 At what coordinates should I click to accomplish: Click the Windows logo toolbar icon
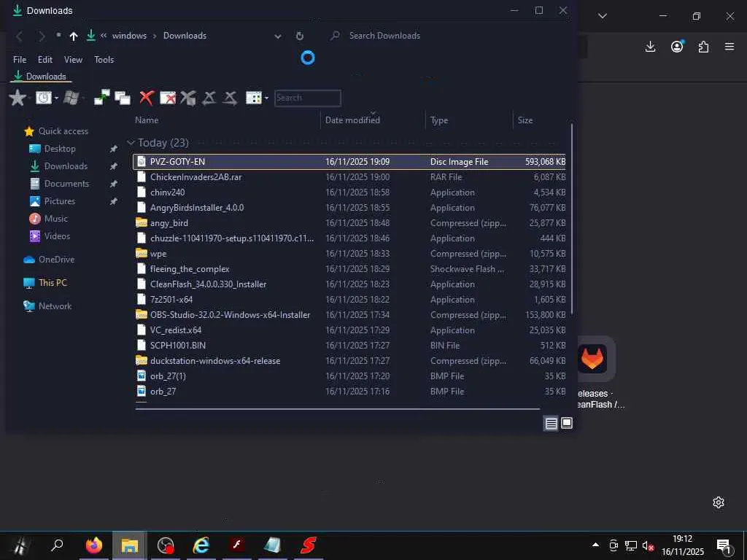[71, 98]
